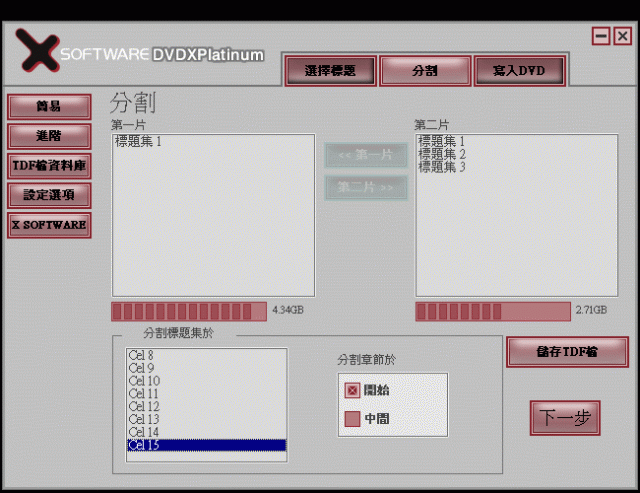Image resolution: width=640 pixels, height=493 pixels.
Task: Move selection with 第二片 >> button
Action: pos(366,188)
